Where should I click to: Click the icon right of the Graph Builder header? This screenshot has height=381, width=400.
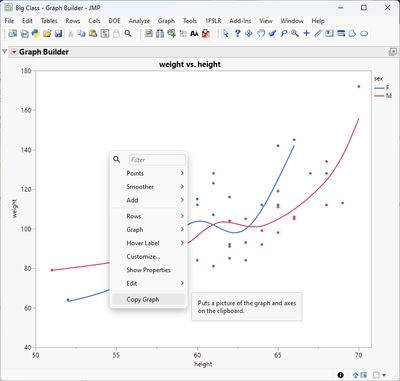click(393, 52)
